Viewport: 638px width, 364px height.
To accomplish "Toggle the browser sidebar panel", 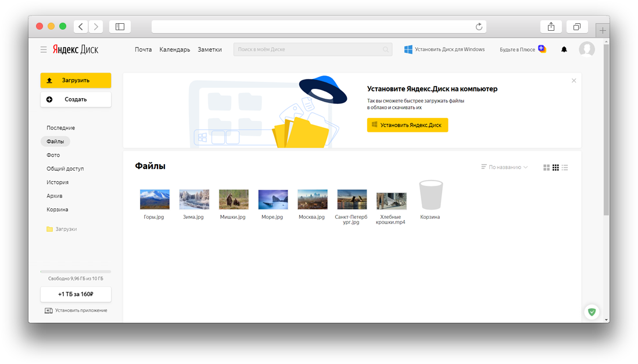I will [x=120, y=26].
